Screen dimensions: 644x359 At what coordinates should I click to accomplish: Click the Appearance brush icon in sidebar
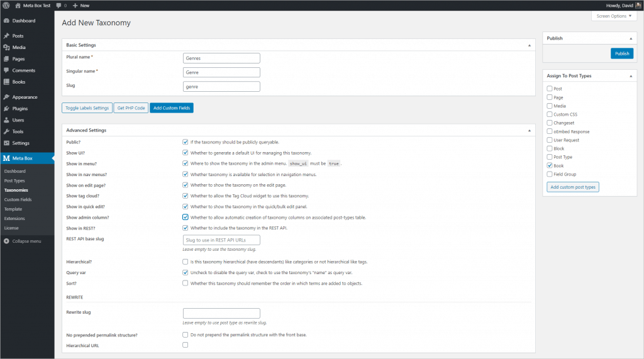(x=6, y=97)
